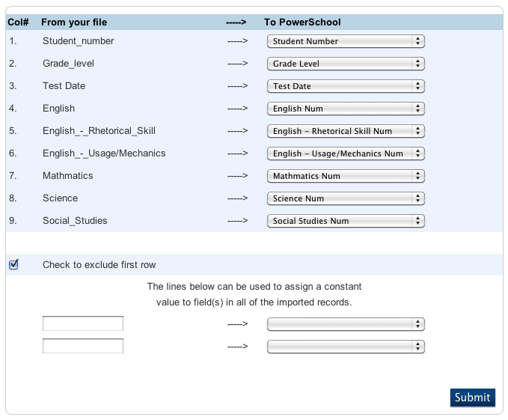
Task: Open the English Num dropdown
Action: tap(346, 109)
